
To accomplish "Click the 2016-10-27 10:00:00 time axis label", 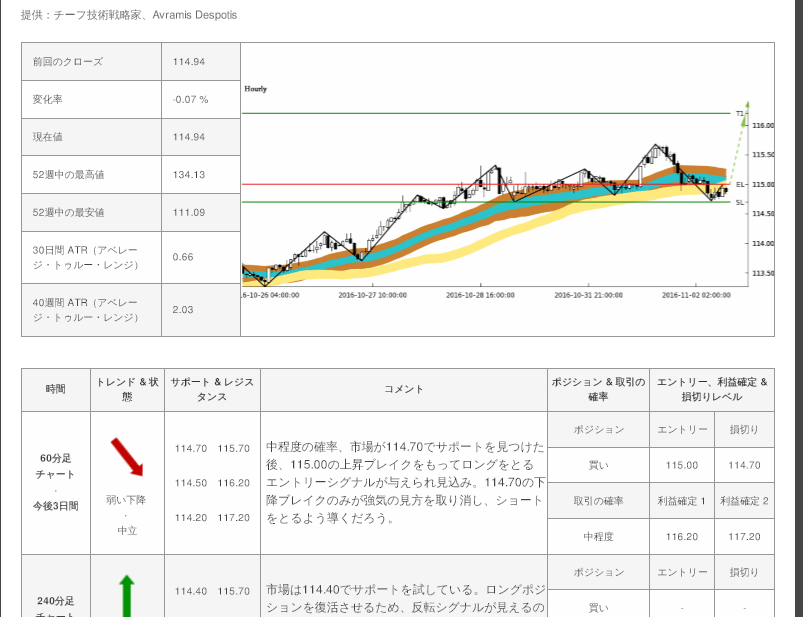I will 372,295.
